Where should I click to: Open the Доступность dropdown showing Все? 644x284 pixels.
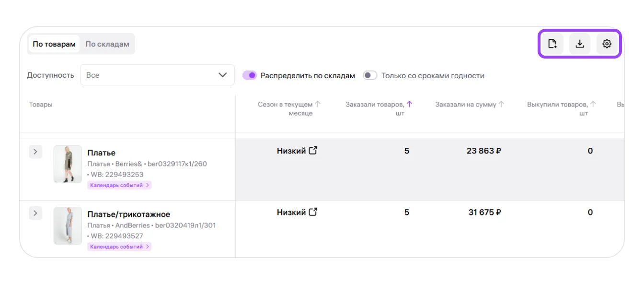[x=157, y=75]
